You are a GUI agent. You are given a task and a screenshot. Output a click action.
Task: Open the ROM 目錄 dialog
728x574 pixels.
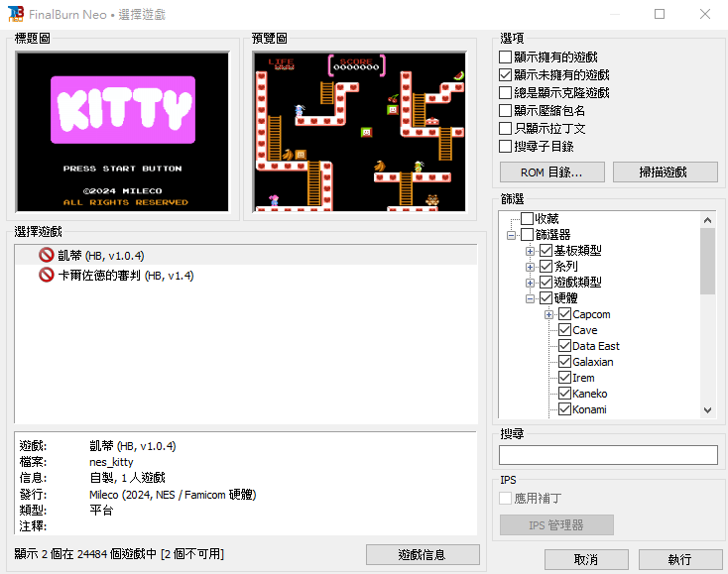click(552, 172)
